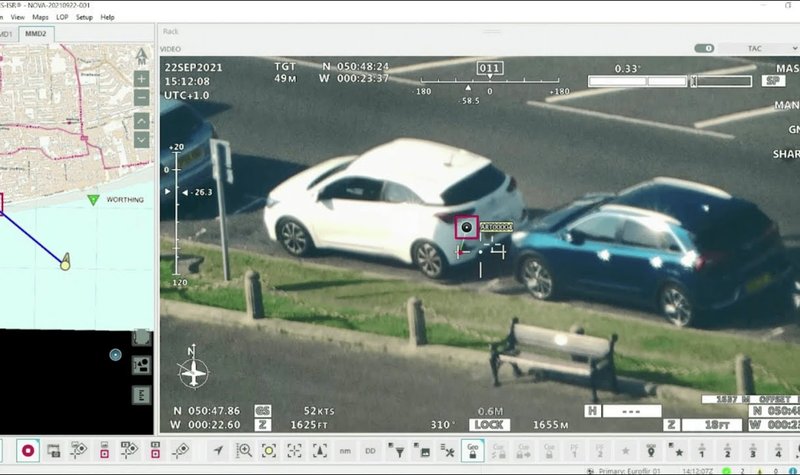Click the second crosshair tag marker icon
This screenshot has height=475, width=800.
coord(130,450)
